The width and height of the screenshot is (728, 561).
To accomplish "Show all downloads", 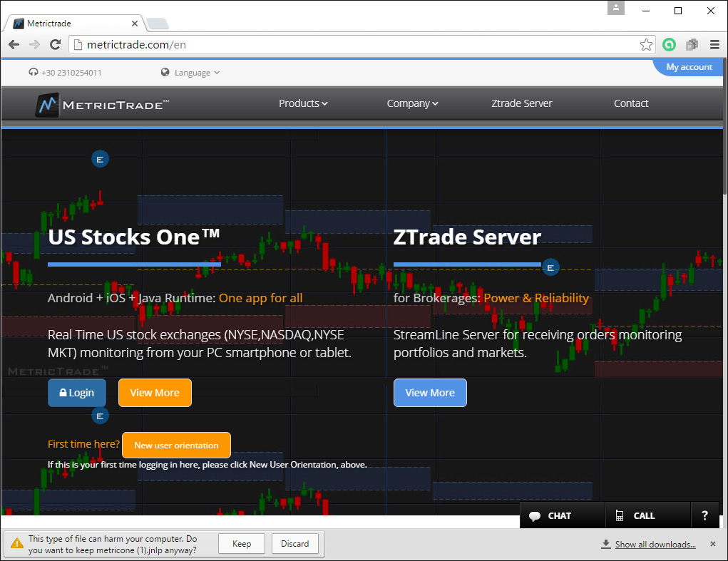I will point(655,545).
